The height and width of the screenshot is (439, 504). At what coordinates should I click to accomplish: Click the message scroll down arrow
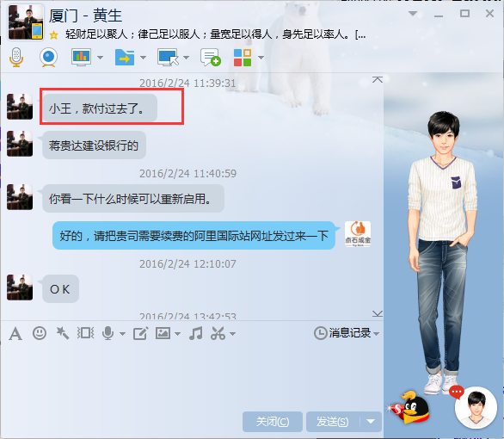[x=377, y=313]
